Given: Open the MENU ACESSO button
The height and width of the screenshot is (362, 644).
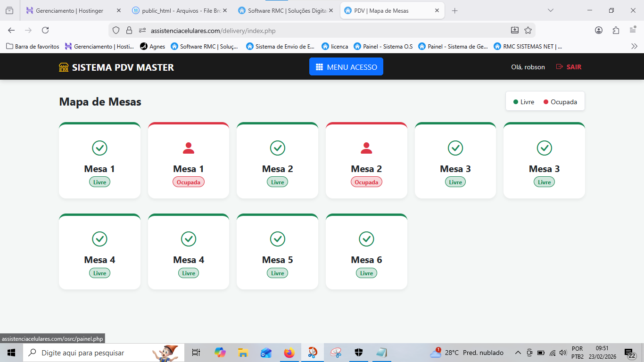Looking at the screenshot, I should point(346,67).
